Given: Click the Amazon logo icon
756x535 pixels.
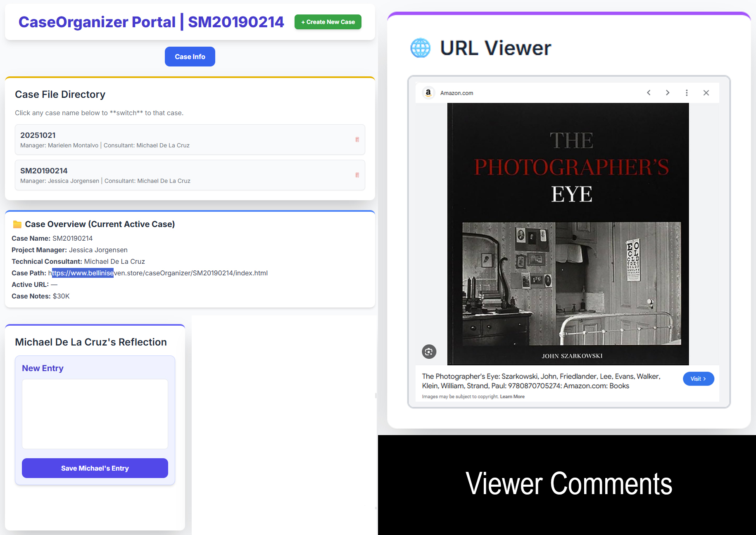Looking at the screenshot, I should pos(428,93).
